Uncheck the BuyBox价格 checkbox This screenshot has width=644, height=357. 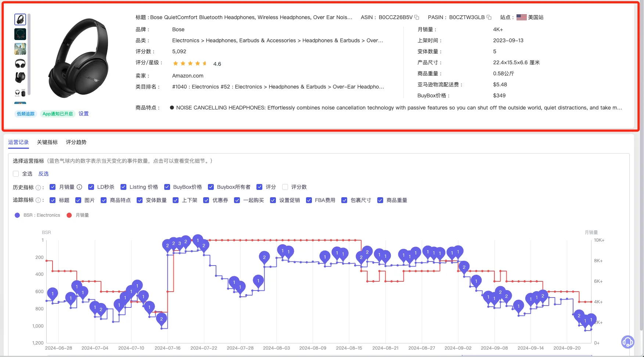167,187
